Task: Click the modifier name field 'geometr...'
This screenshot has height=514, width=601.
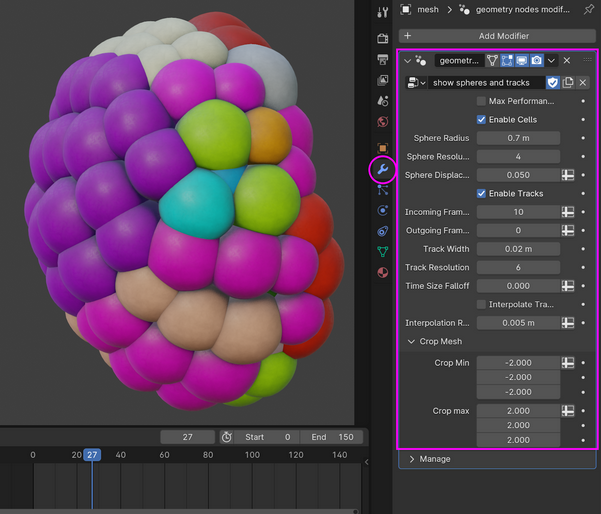Action: tap(459, 61)
